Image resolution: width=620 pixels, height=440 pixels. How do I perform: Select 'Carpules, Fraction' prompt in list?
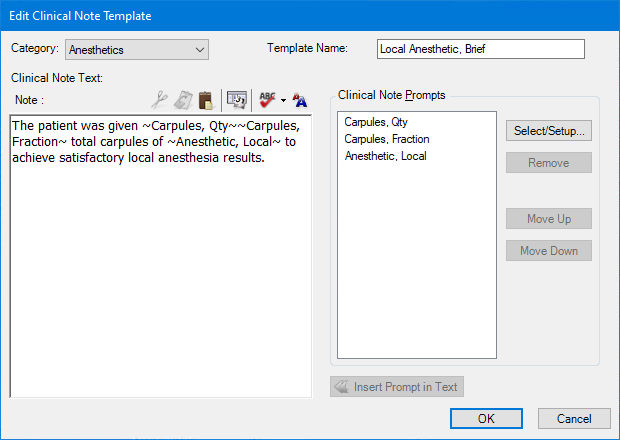(x=387, y=139)
